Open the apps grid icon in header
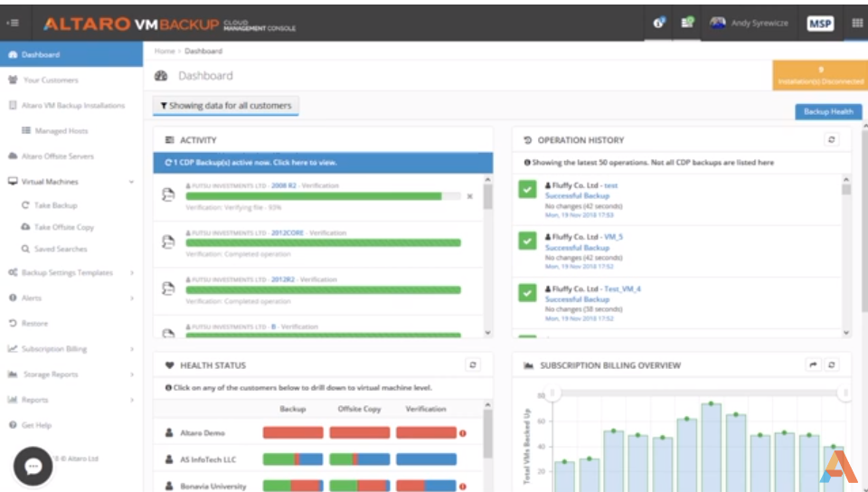Screen dimensions: 868x492 (x=856, y=24)
